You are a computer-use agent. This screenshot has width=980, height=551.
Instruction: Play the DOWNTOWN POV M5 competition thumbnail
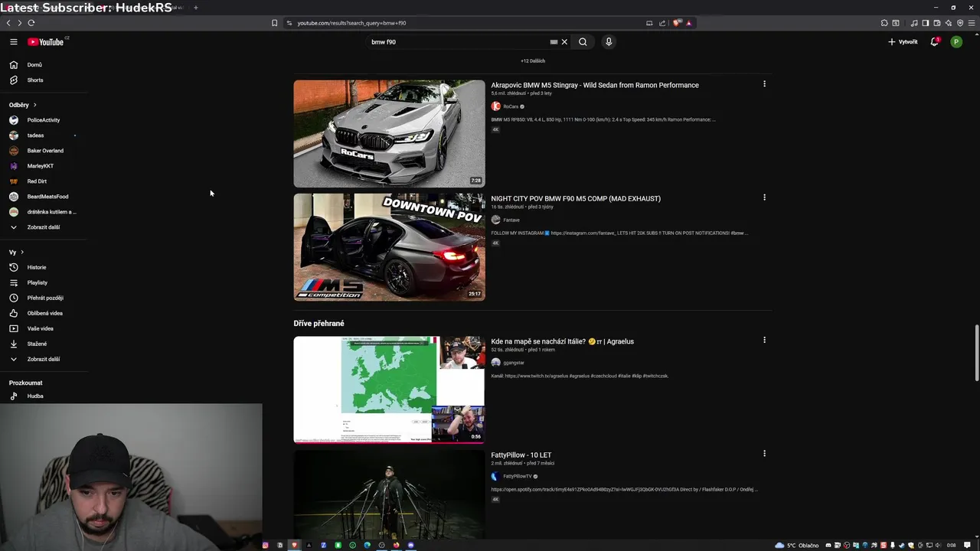[x=389, y=247]
